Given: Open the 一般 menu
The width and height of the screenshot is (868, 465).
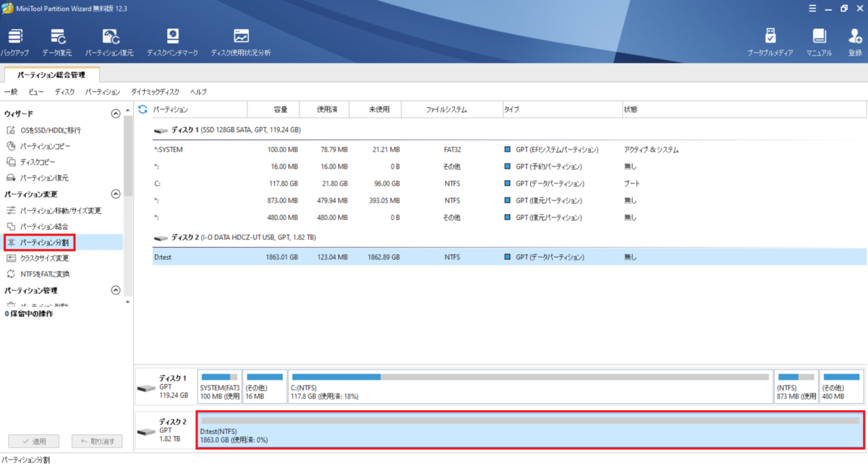Looking at the screenshot, I should coord(11,92).
